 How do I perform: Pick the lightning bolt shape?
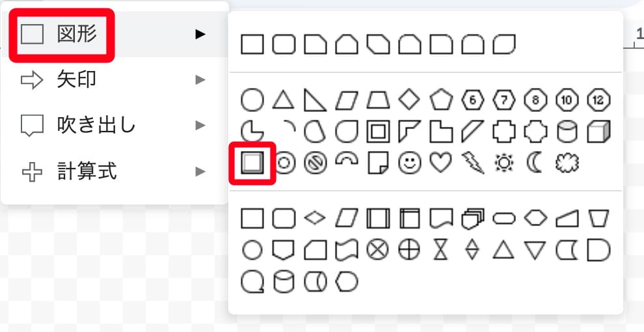473,163
